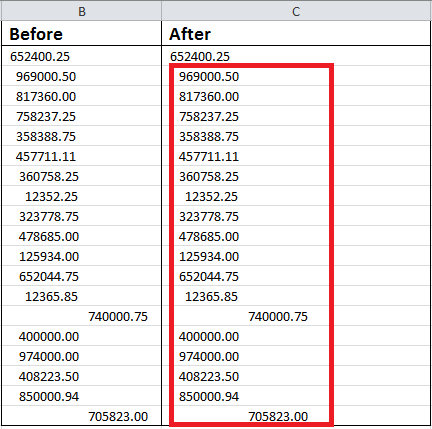Select After cell with 360758.25
Image resolution: width=432 pixels, height=429 pixels.
(296, 176)
